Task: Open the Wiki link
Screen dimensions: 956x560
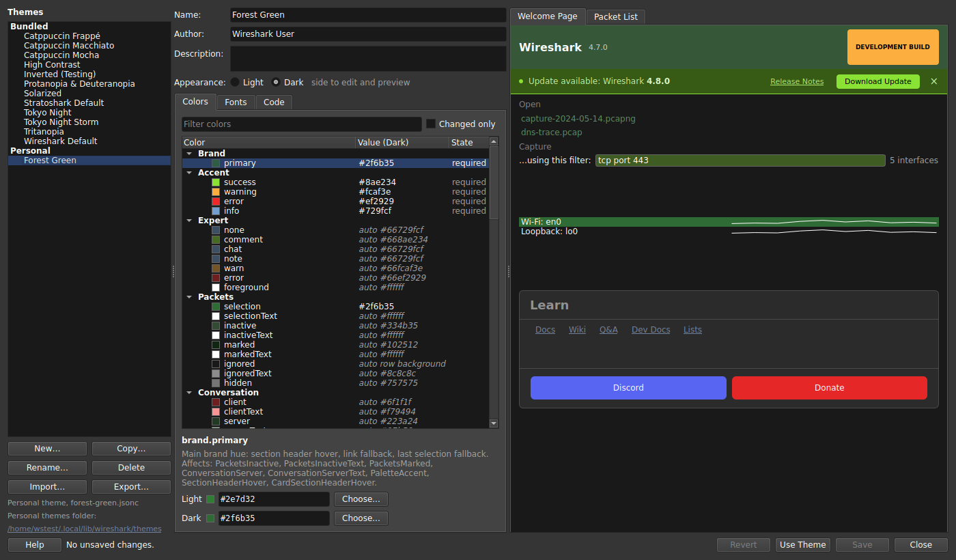Action: pyautogui.click(x=577, y=330)
